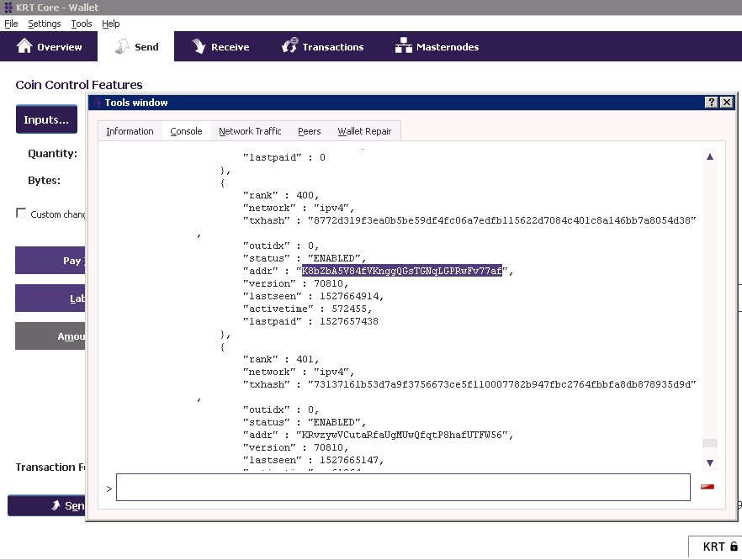Click the wallet lock icon in status bar
This screenshot has width=742, height=560.
coord(734,547)
